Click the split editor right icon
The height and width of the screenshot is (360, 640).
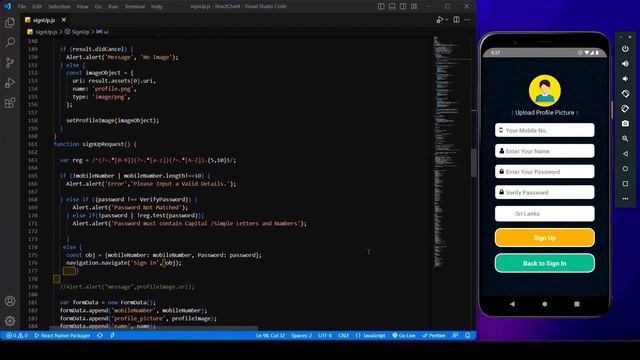pos(456,20)
